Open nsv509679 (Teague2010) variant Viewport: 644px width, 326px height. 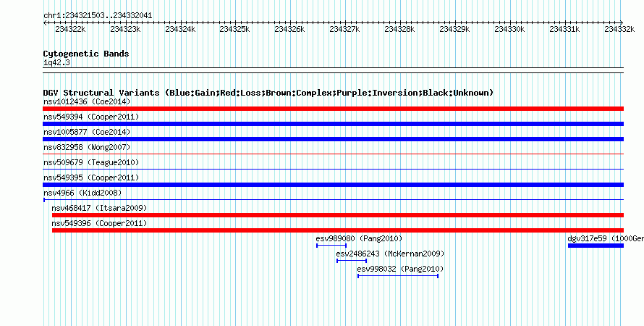(x=91, y=162)
